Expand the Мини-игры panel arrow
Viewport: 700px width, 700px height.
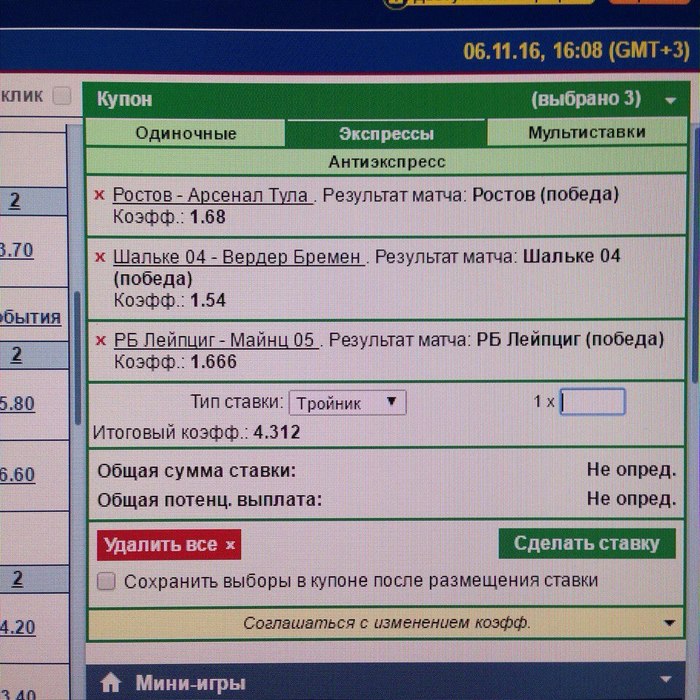666,679
